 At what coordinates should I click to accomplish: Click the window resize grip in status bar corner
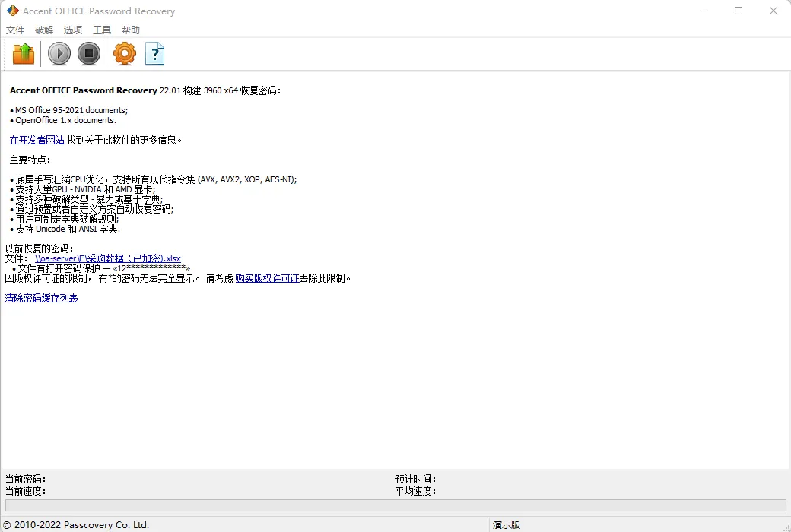click(x=786, y=527)
